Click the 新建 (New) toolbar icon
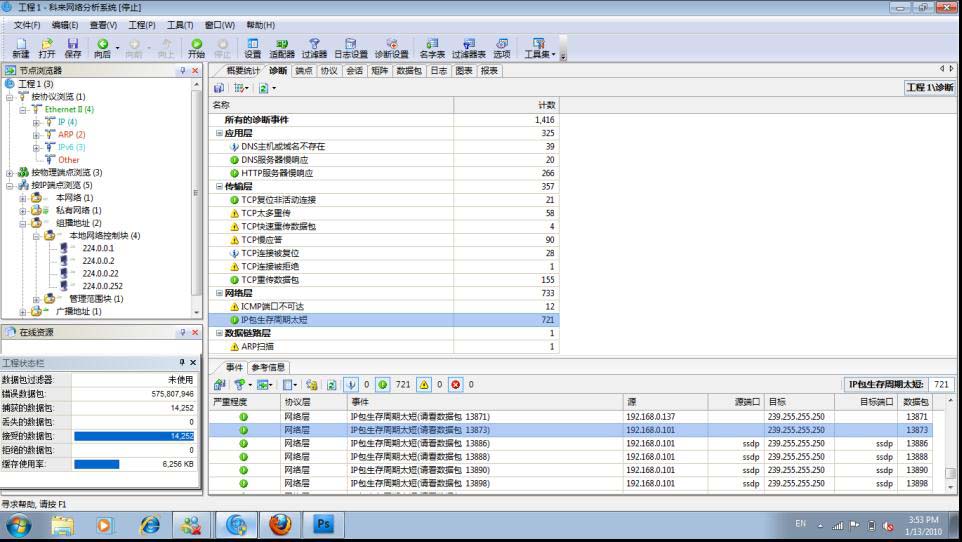Image resolution: width=962 pixels, height=542 pixels. click(21, 48)
